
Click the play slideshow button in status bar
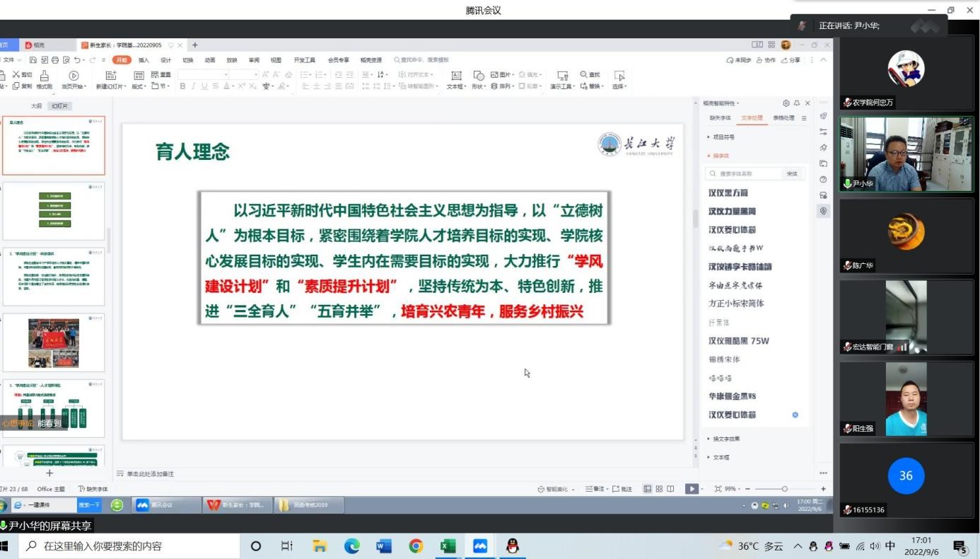coord(691,489)
